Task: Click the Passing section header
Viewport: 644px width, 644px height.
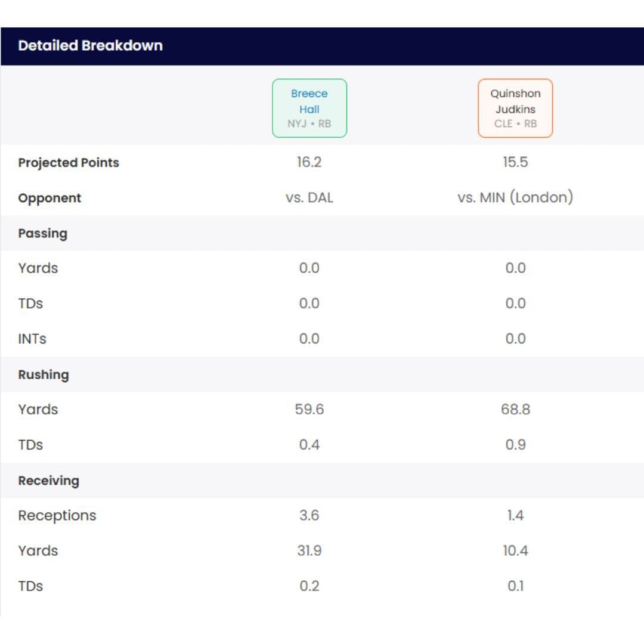Action: tap(42, 233)
